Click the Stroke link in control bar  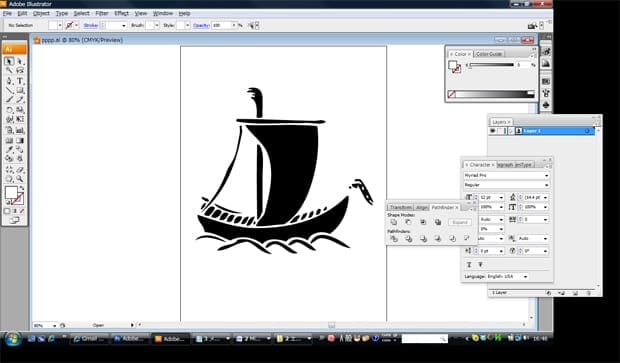91,25
